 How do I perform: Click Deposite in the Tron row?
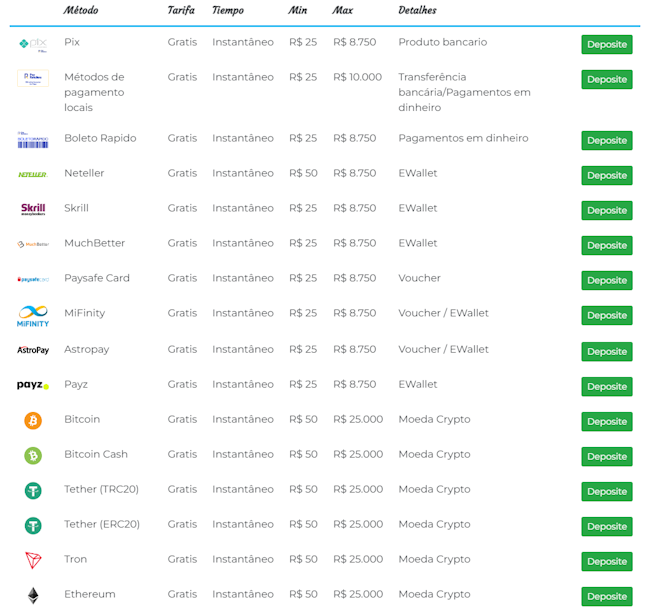pyautogui.click(x=607, y=561)
